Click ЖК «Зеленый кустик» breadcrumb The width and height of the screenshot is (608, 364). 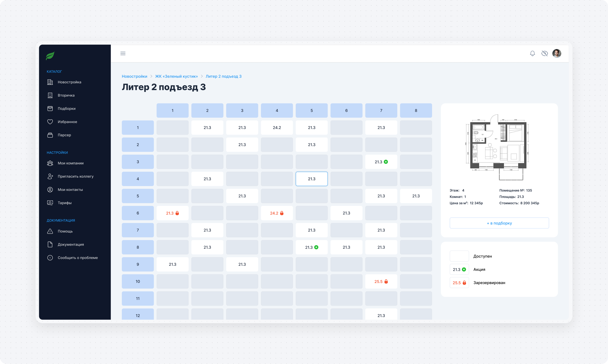point(176,76)
